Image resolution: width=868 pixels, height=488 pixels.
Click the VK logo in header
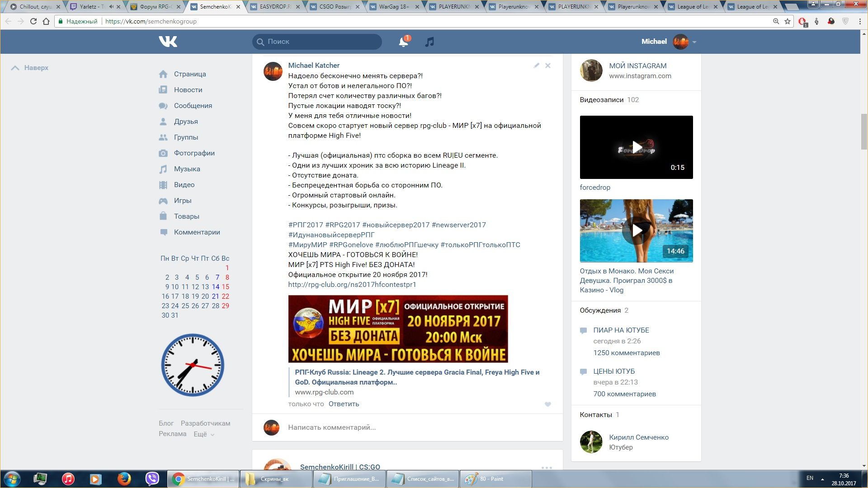[x=168, y=42]
